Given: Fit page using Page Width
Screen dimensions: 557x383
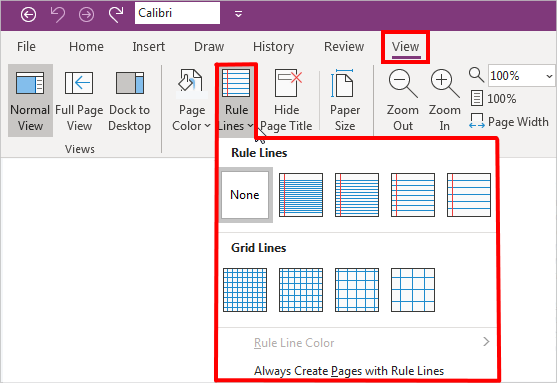Looking at the screenshot, I should point(509,122).
